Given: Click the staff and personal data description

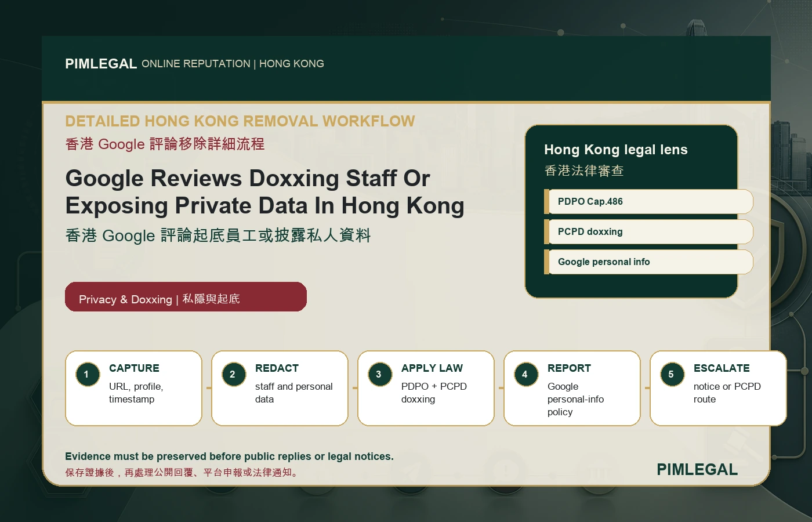Looking at the screenshot, I should click(294, 393).
